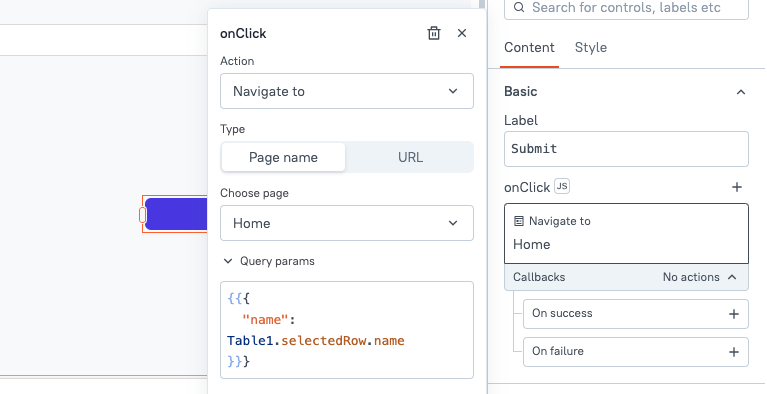Switch to the Style tab
This screenshot has height=394, width=767.
point(590,47)
